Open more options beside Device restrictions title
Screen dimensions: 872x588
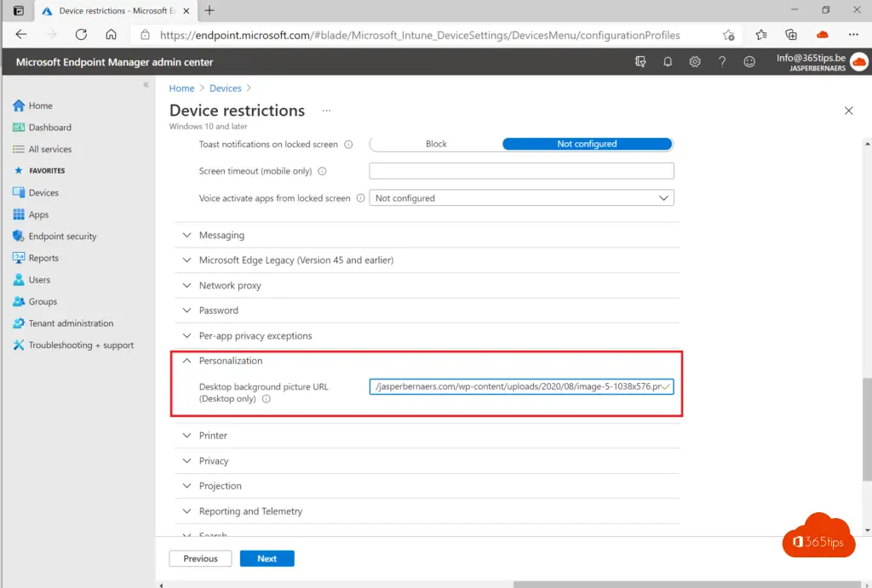(326, 111)
